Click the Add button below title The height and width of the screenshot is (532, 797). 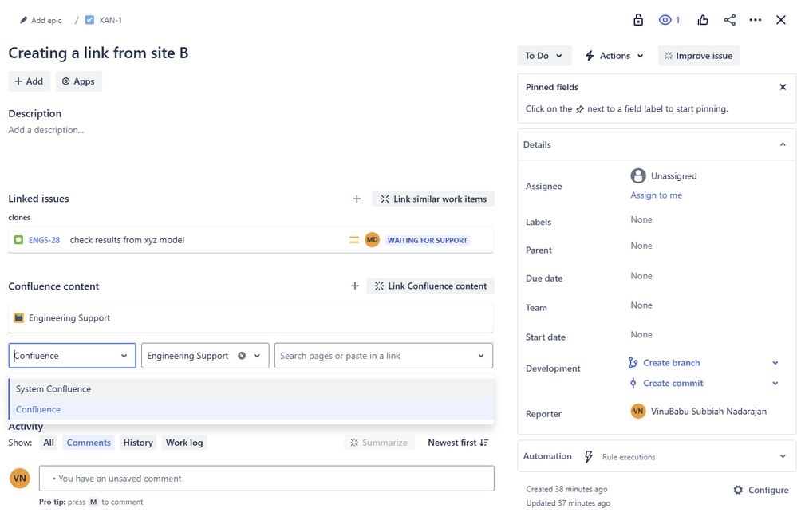[29, 81]
